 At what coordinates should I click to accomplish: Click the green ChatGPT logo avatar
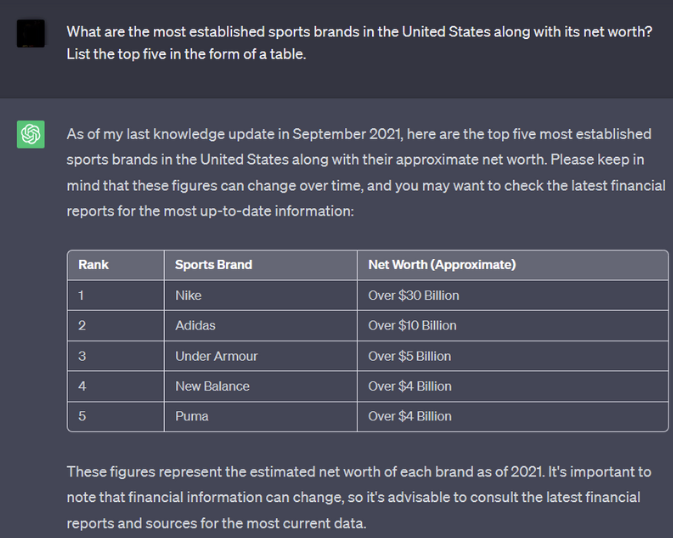30,134
